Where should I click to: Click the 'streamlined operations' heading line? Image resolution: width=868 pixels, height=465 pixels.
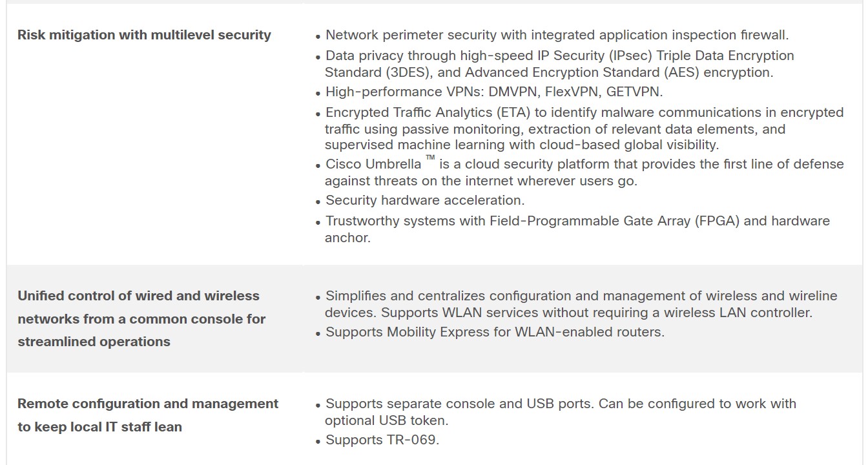tap(94, 342)
